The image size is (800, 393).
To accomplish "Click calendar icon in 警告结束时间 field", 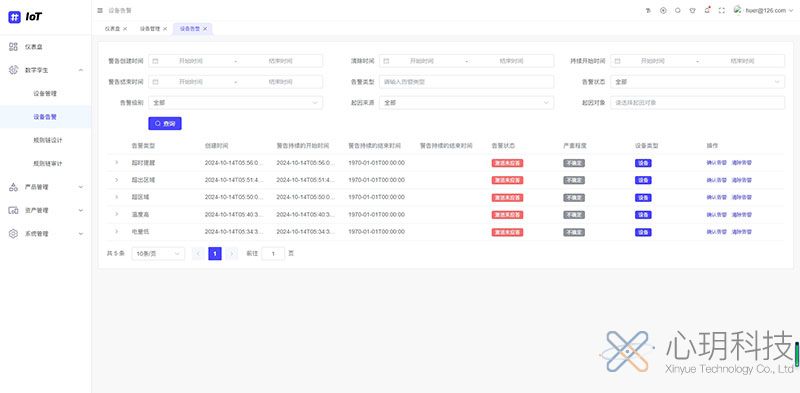I will (156, 82).
